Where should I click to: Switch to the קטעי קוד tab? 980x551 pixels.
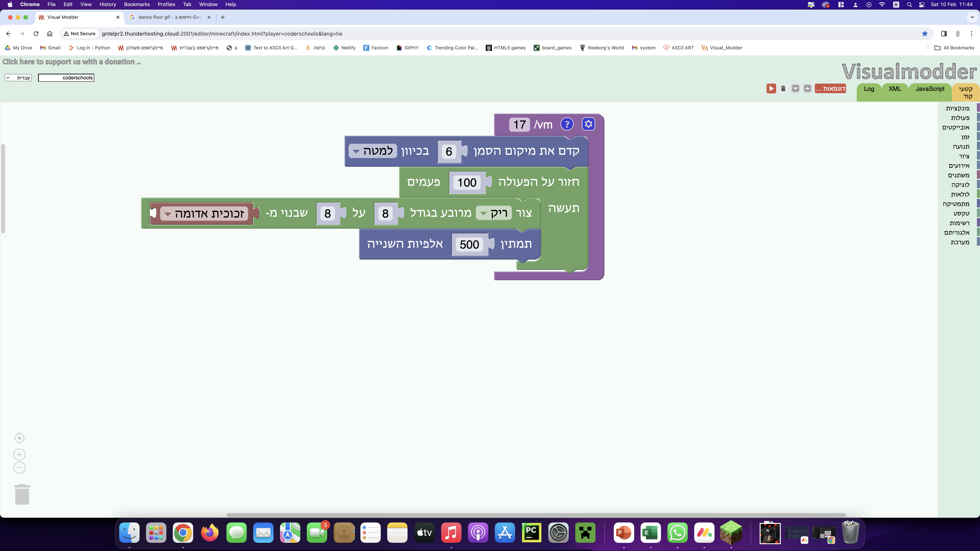coord(965,92)
